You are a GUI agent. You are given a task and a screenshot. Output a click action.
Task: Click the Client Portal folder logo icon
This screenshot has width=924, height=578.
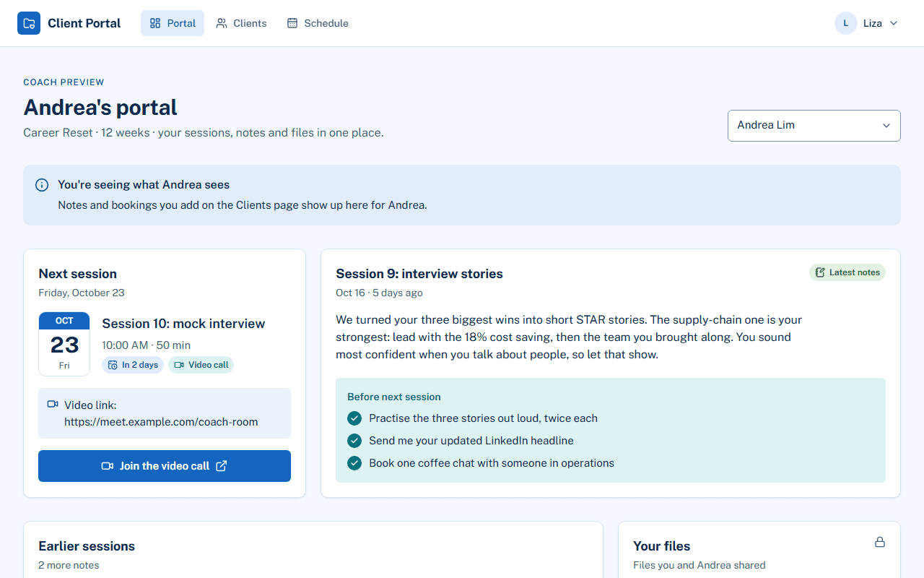coord(29,23)
